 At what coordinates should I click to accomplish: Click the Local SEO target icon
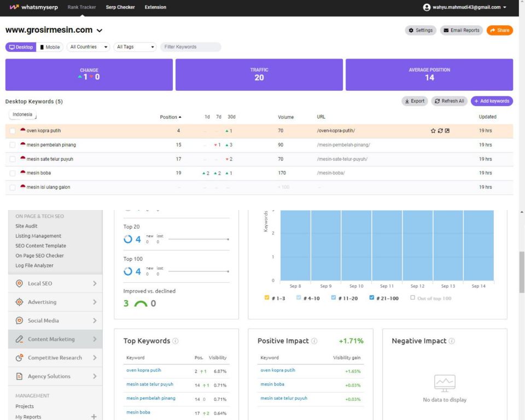[x=20, y=283]
